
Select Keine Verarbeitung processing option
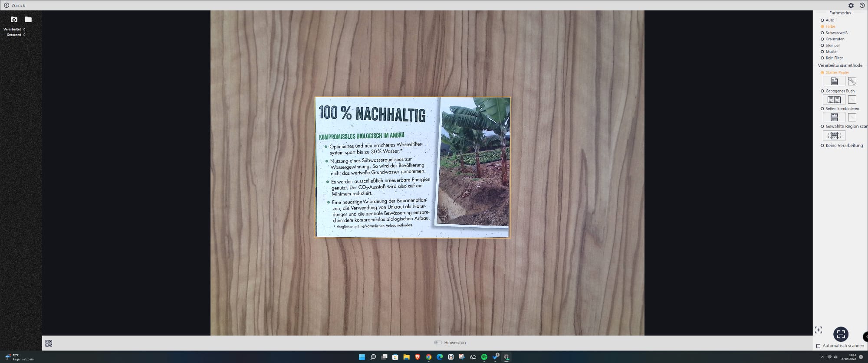(822, 146)
